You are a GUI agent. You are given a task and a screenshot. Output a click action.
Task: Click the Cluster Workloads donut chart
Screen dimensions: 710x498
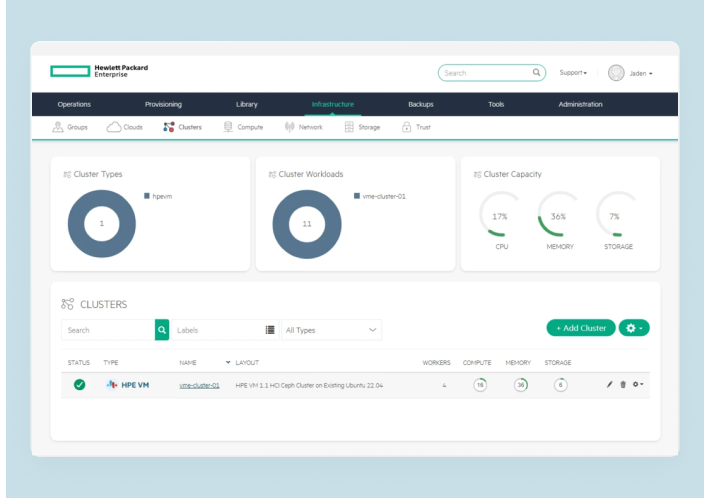coord(307,224)
